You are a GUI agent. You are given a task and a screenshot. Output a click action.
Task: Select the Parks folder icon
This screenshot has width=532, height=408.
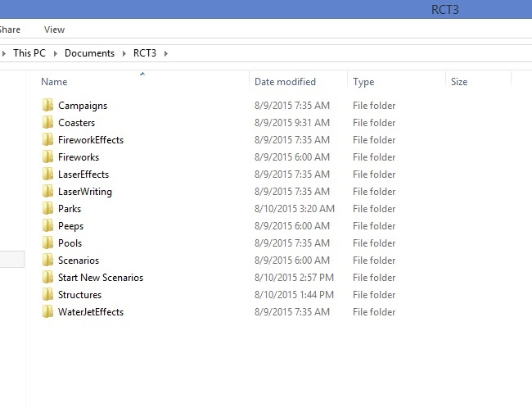(x=47, y=209)
